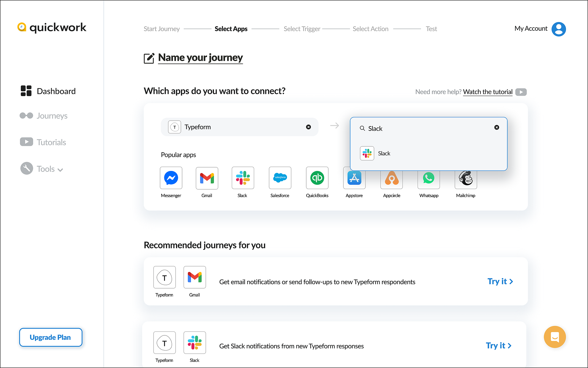
Task: Try the Typeform to Slack journey
Action: click(x=498, y=346)
